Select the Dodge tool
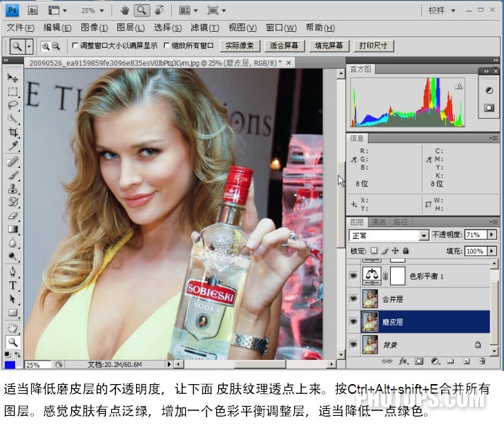504x429 pixels. [12, 256]
